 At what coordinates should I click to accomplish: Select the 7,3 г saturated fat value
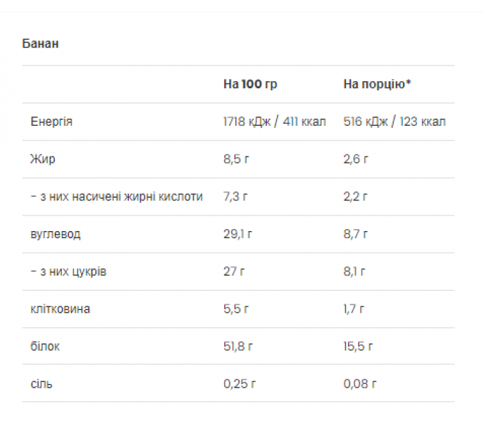[236, 196]
